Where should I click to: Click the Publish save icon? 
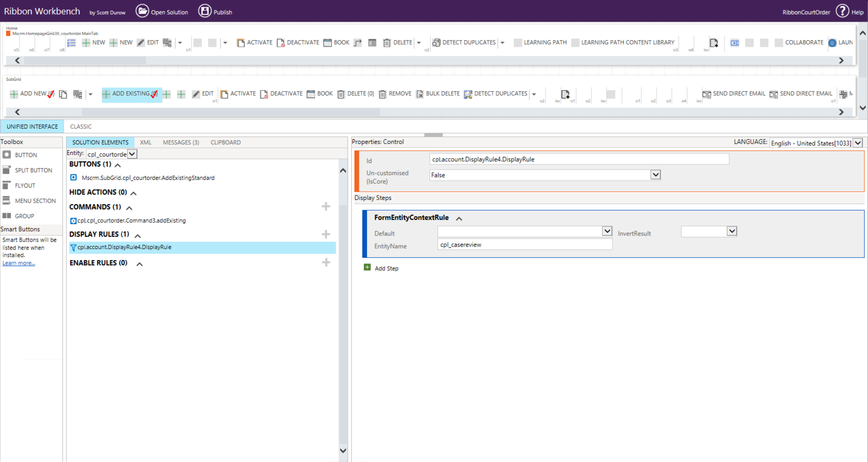tap(205, 11)
